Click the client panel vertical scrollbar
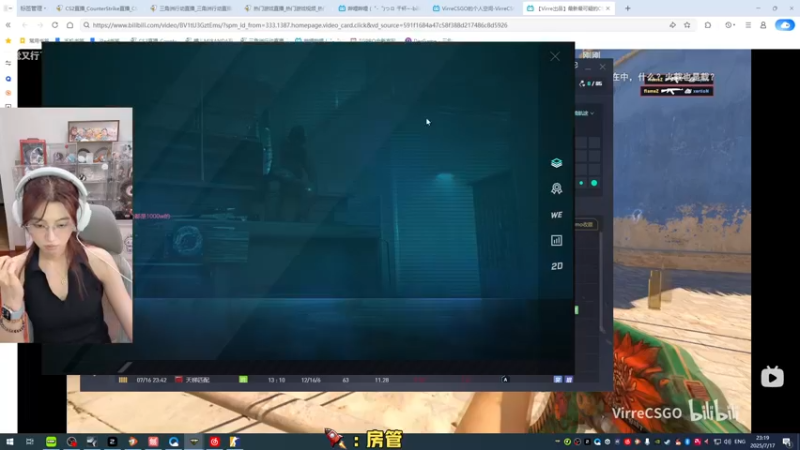Screen dimensions: 800x450 click(602, 281)
